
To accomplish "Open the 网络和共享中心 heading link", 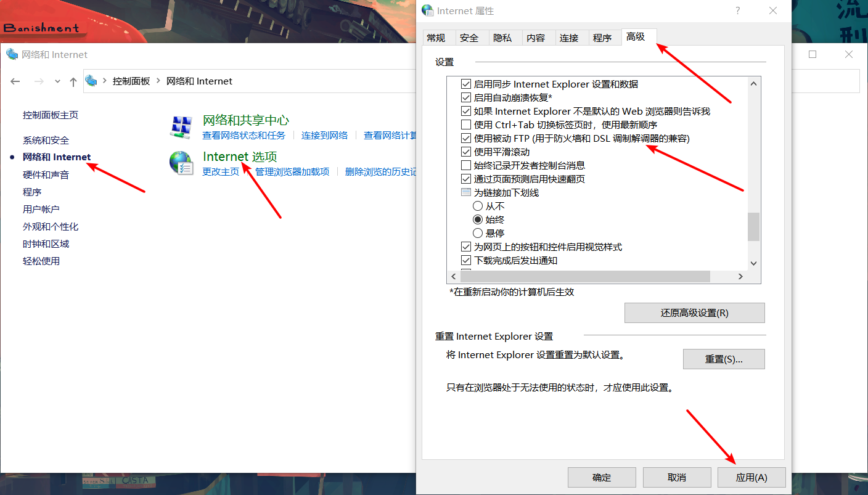I will point(246,120).
